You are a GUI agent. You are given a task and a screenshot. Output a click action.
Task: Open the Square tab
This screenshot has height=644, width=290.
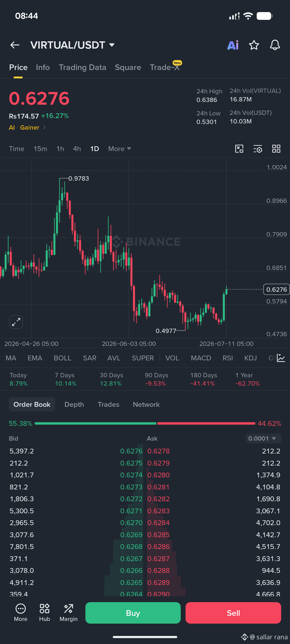(x=128, y=67)
